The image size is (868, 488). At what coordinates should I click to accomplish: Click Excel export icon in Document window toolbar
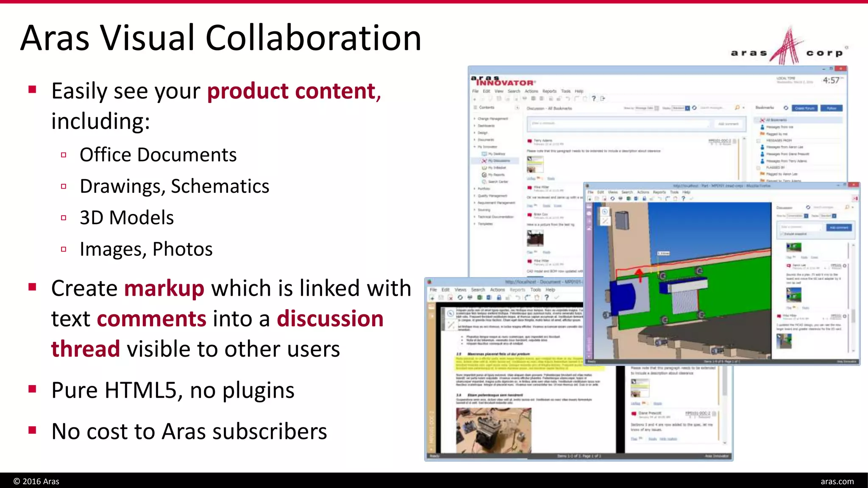click(x=479, y=297)
